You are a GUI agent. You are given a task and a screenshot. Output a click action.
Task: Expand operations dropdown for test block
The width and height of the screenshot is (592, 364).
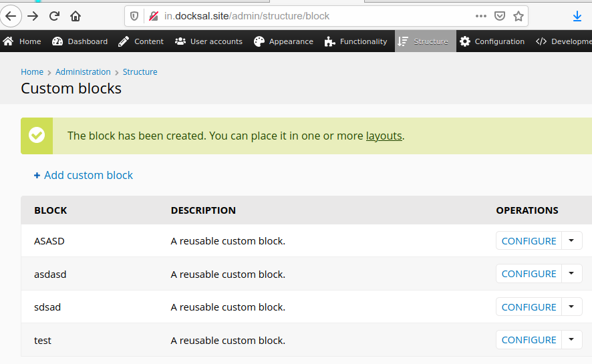pos(571,339)
